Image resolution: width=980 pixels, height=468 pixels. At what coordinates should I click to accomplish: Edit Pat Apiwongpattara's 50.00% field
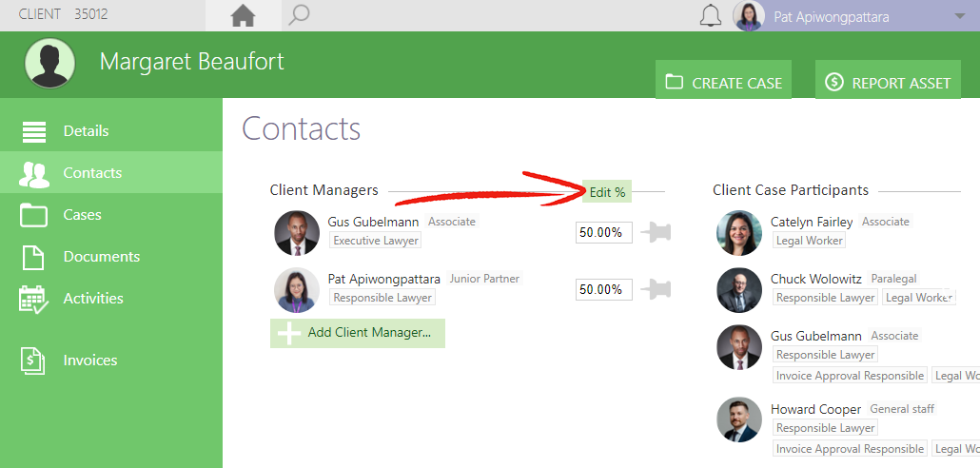604,289
